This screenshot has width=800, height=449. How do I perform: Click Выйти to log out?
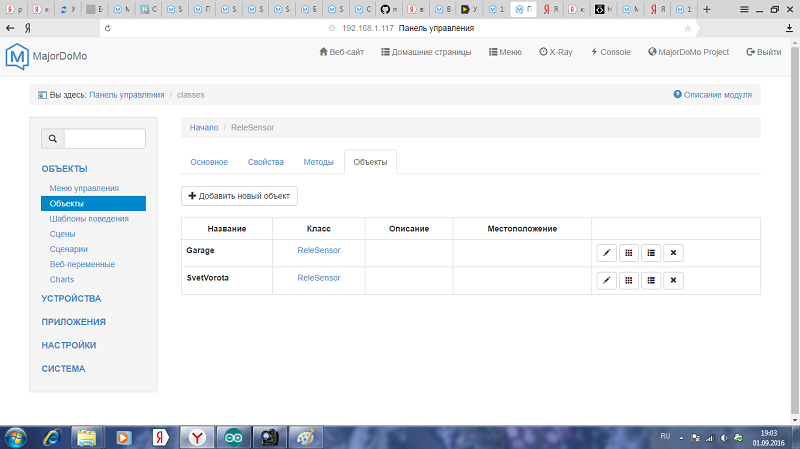pos(764,52)
